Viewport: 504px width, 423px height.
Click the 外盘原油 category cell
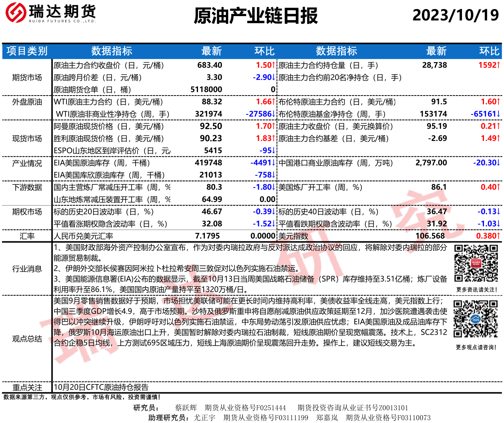[x=27, y=102]
